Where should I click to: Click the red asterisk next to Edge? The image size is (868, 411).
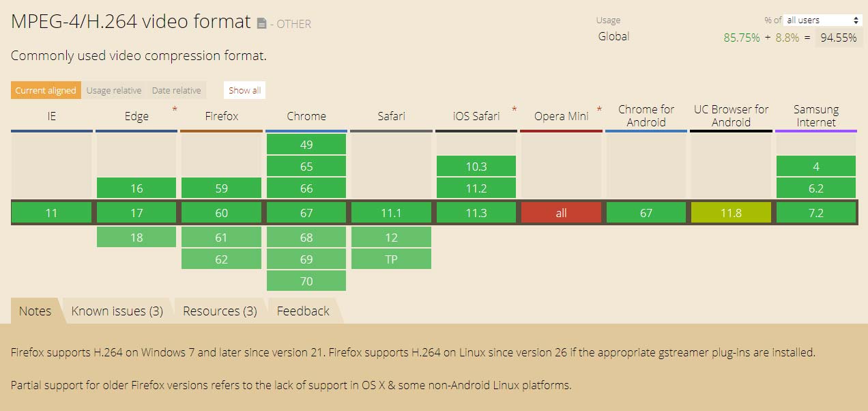tap(175, 109)
